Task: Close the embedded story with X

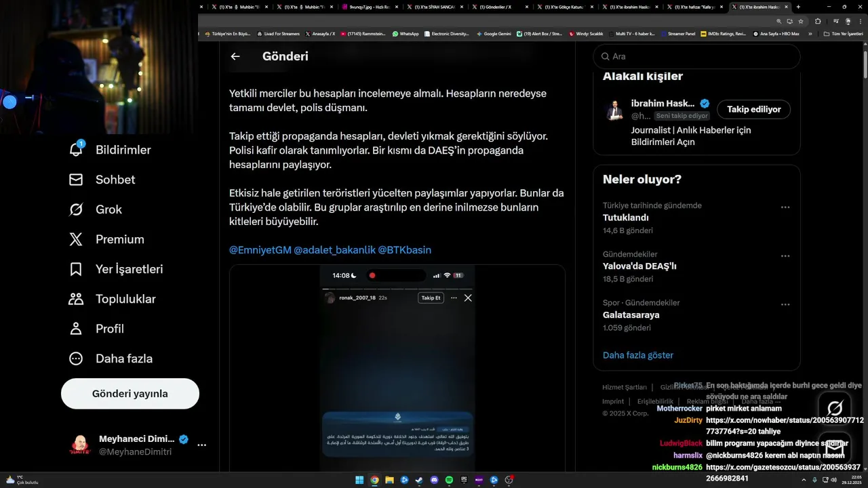Action: click(x=468, y=298)
